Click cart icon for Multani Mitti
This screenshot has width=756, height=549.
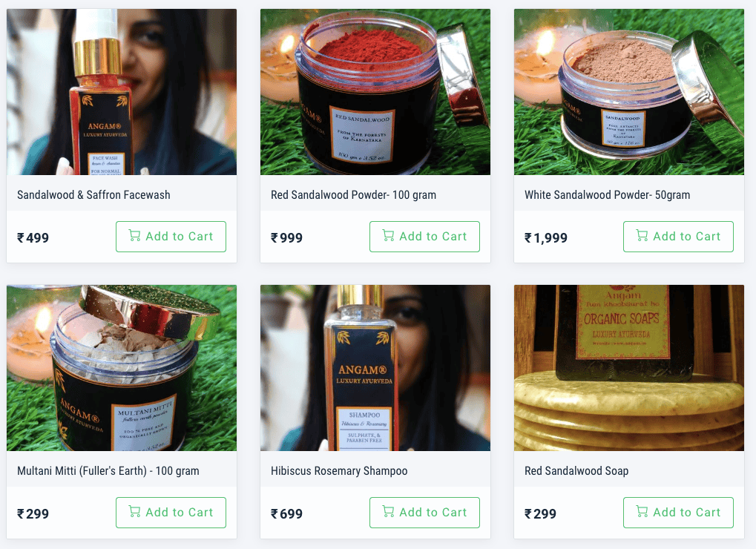[134, 511]
